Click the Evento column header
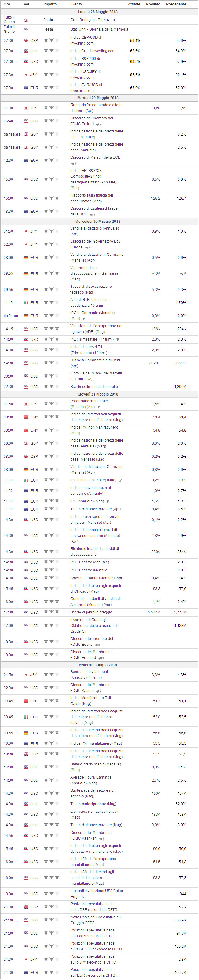The image size is (199, 980). coord(76,4)
